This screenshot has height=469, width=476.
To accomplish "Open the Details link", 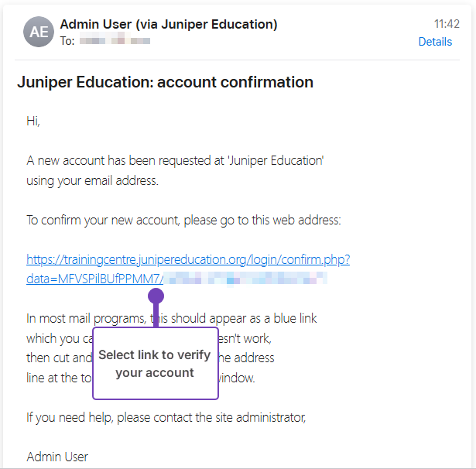I will (x=435, y=42).
